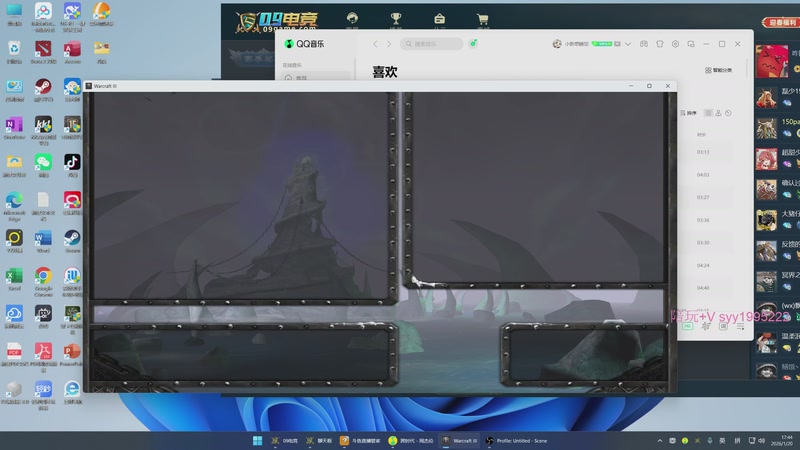Switch to the 09电竞 taskbar item
Screen dimensions: 800x450
(x=285, y=440)
